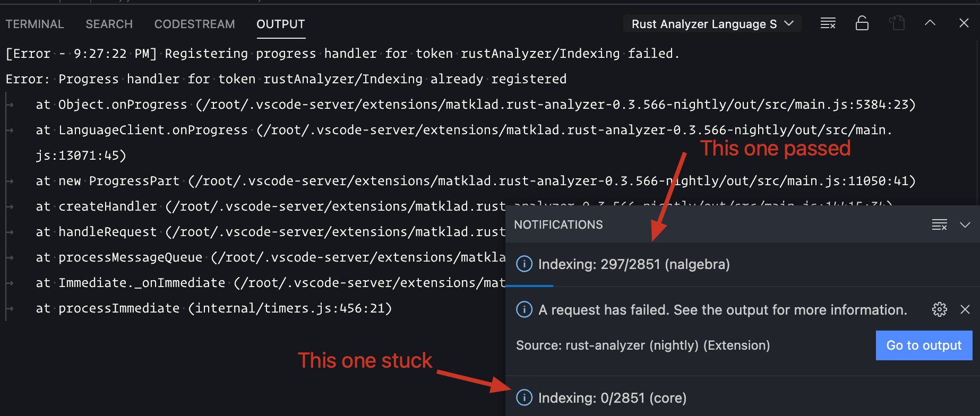
Task: Switch to the TERMINAL tab
Action: point(35,24)
